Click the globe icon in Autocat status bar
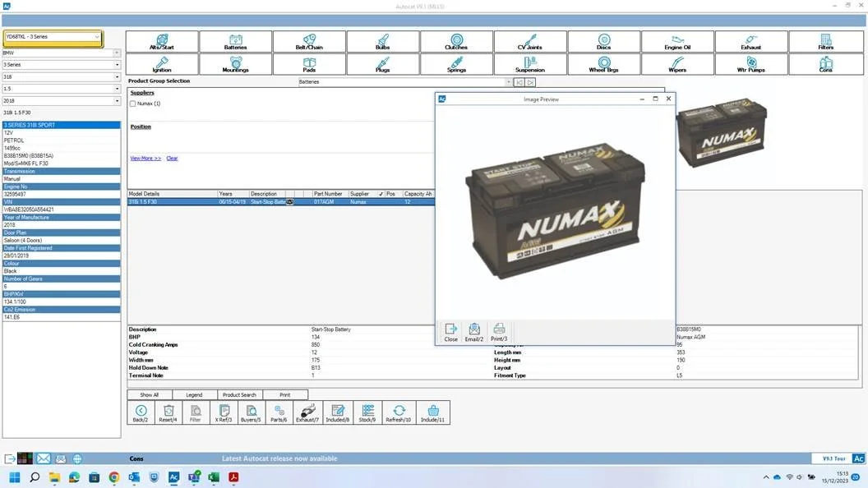The image size is (868, 488). click(77, 458)
